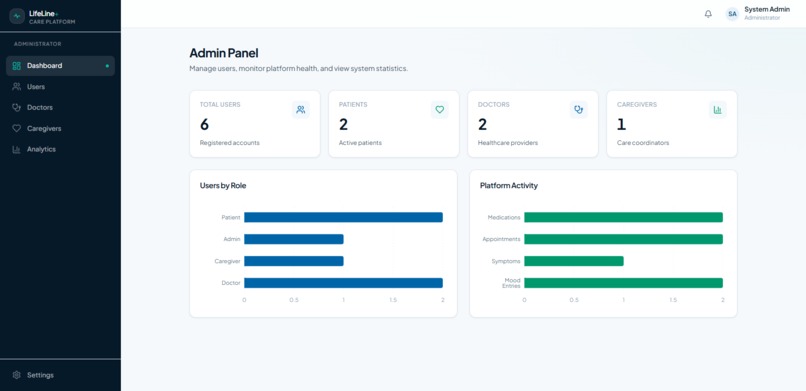Screen dimensions: 806x391
Task: Click the TOTAL USERS card label
Action: pos(220,104)
